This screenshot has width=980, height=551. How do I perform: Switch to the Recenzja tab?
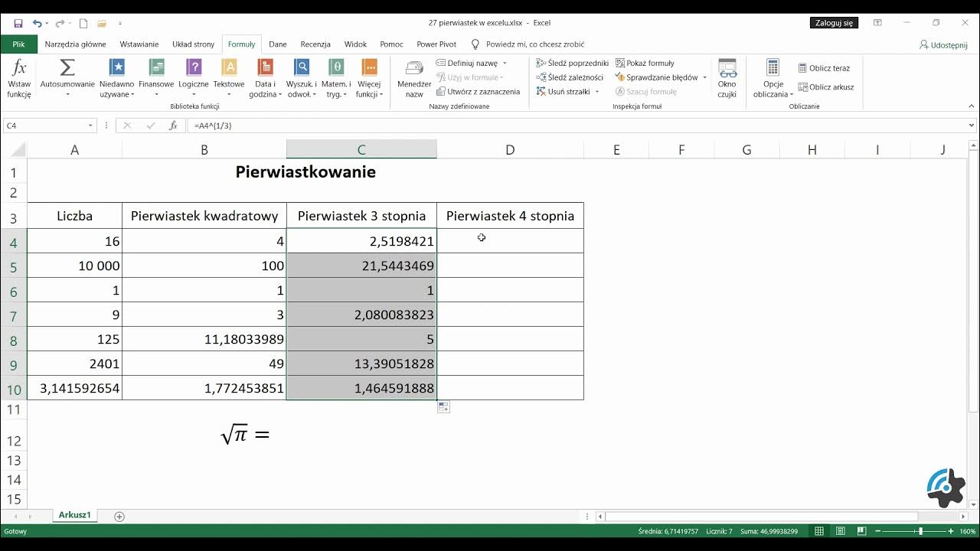tap(315, 44)
